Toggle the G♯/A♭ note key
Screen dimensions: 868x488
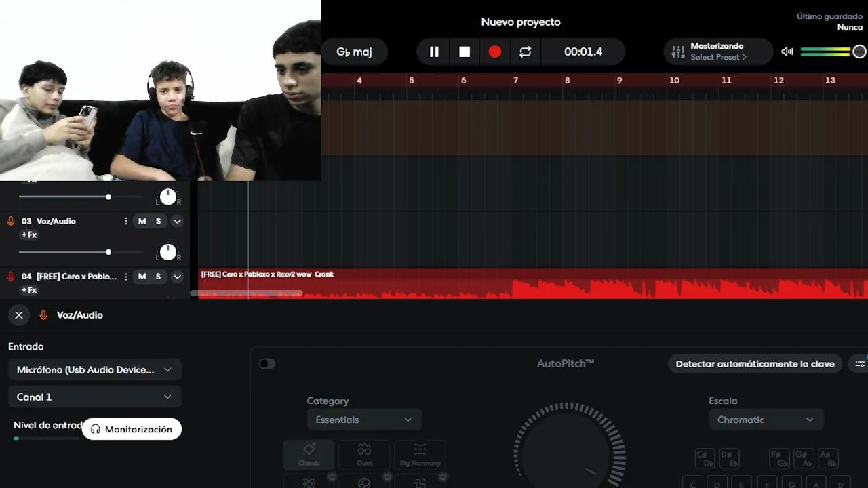[x=804, y=459]
